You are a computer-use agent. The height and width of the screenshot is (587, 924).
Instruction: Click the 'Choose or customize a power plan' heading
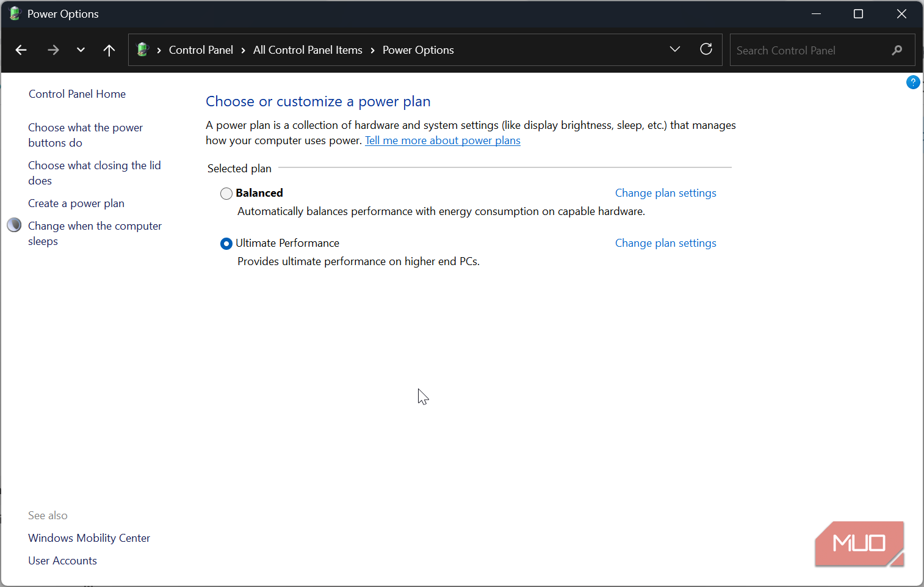(318, 101)
